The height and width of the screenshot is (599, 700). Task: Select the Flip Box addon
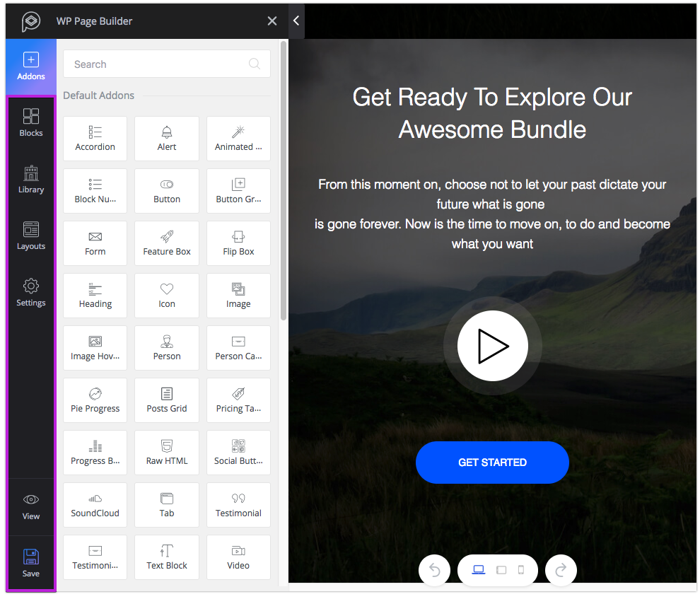point(238,243)
